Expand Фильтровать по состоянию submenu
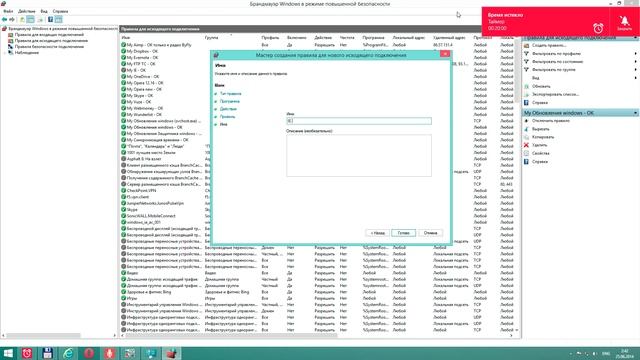 pos(636,62)
